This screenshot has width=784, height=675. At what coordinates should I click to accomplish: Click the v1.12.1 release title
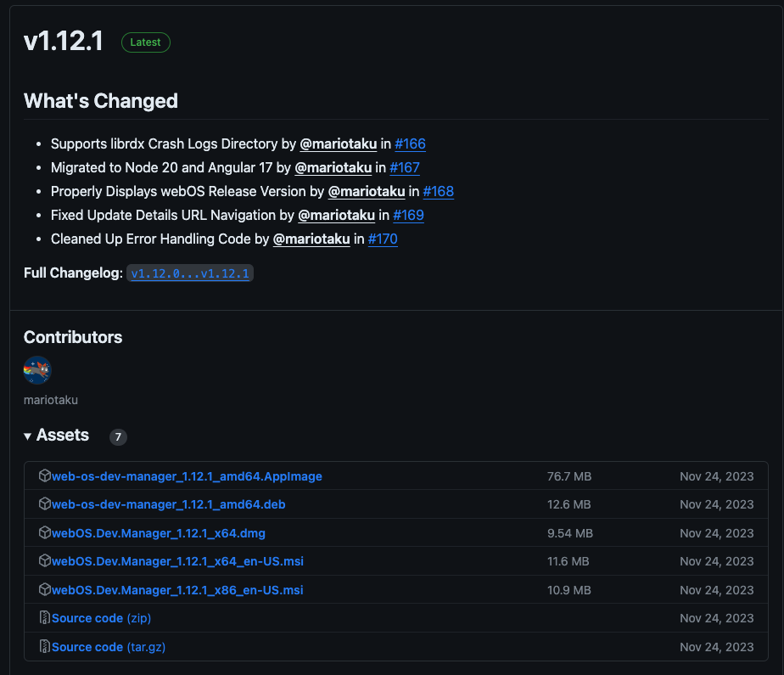click(63, 41)
